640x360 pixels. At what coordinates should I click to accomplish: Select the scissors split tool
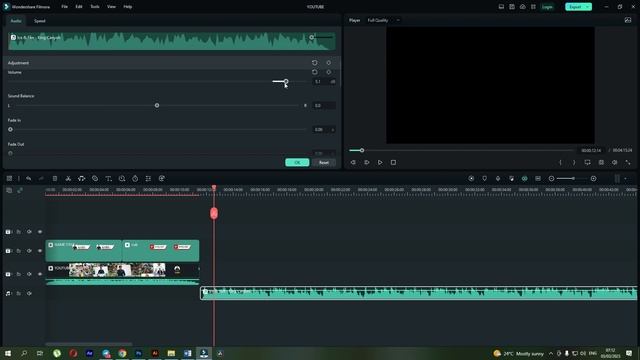coord(68,178)
